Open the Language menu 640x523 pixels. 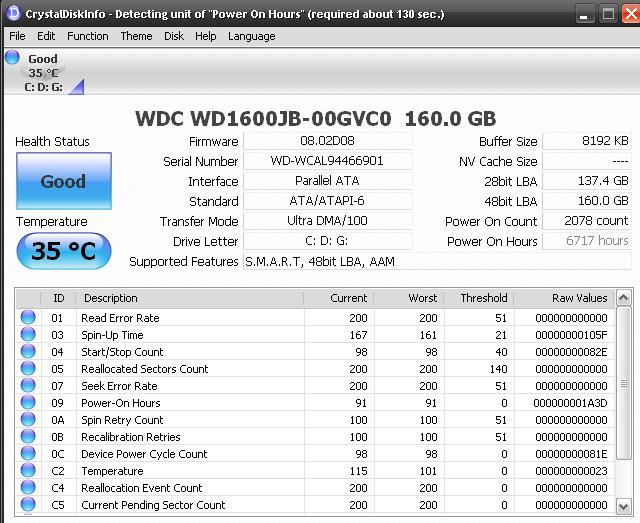click(x=251, y=36)
